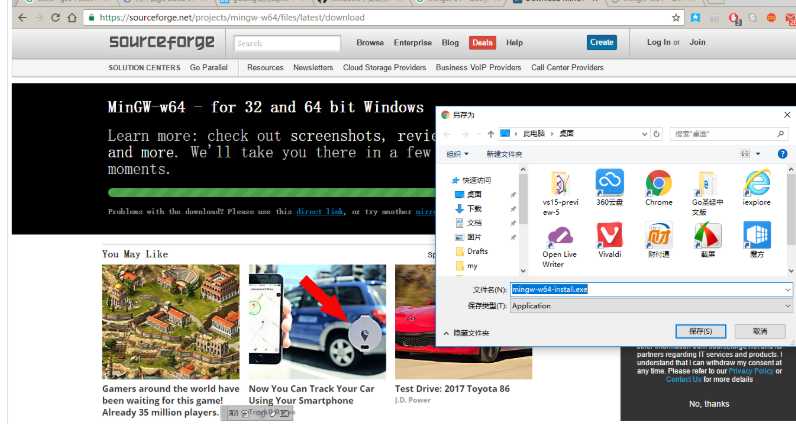Viewport: 796px width, 424px height.
Task: Open the Privacy Policy link
Action: pos(751,371)
